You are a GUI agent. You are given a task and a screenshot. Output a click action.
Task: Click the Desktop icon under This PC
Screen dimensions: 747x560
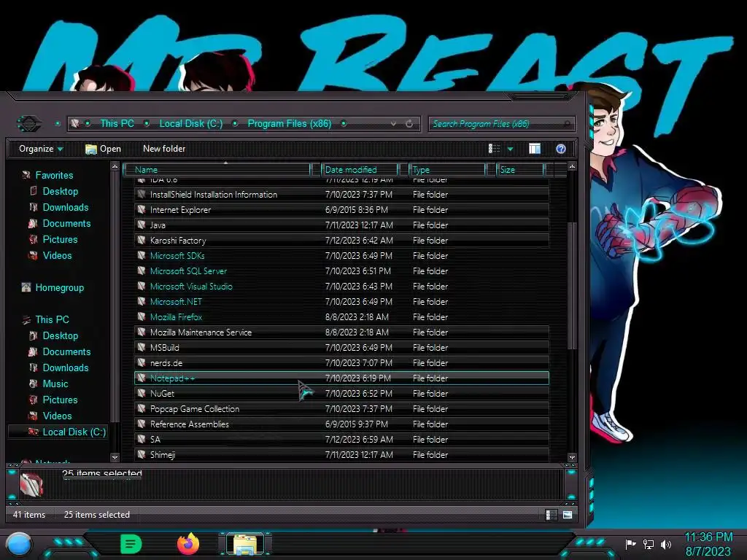coord(33,335)
